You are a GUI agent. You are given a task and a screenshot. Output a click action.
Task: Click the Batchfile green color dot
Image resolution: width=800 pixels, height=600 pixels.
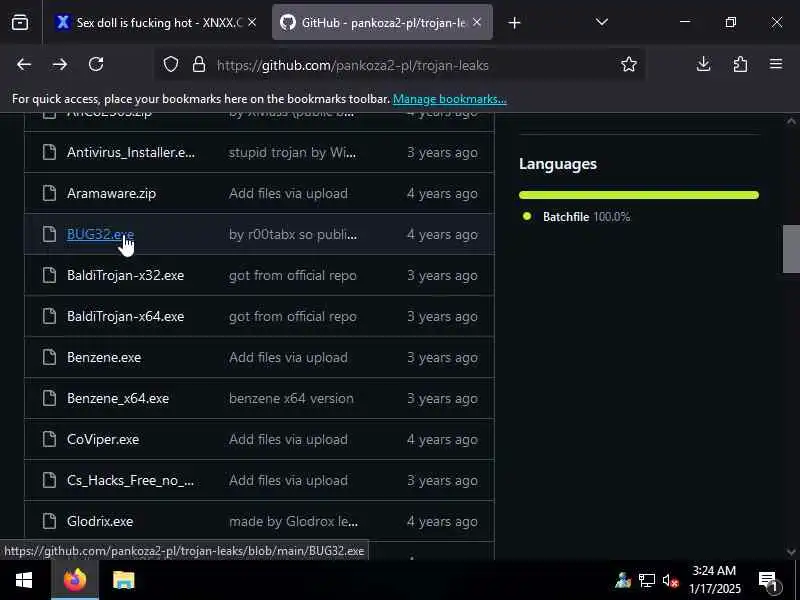click(x=527, y=216)
